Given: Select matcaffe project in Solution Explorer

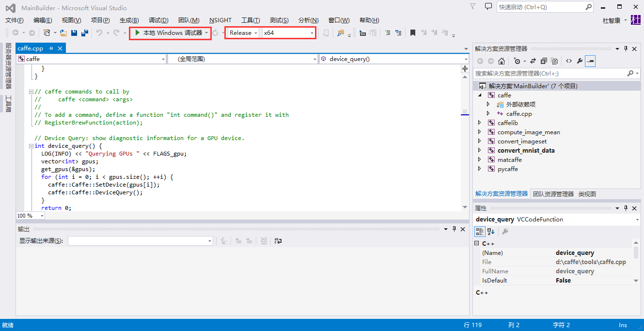Looking at the screenshot, I should click(x=510, y=160).
